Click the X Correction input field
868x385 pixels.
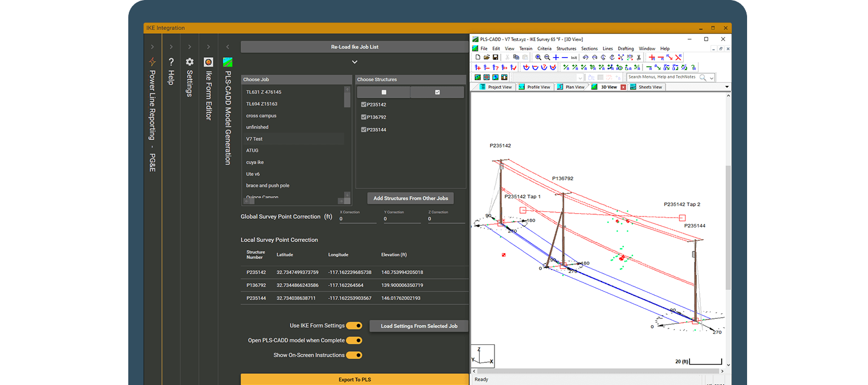tap(358, 218)
